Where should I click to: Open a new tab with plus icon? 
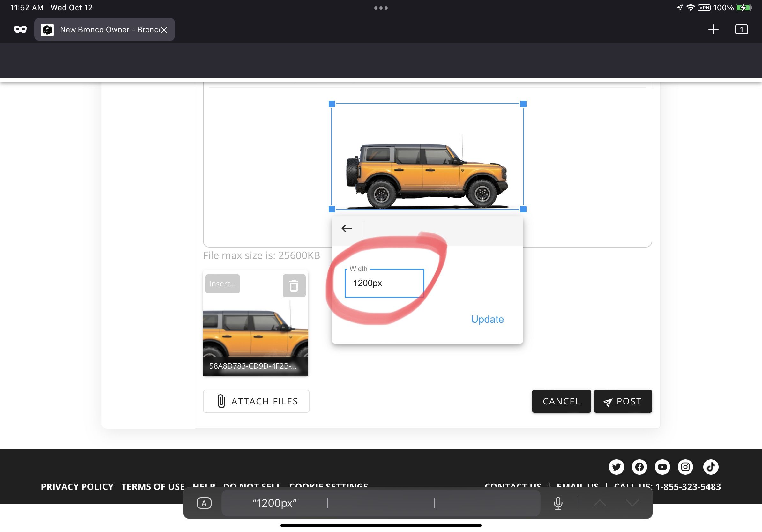tap(713, 30)
